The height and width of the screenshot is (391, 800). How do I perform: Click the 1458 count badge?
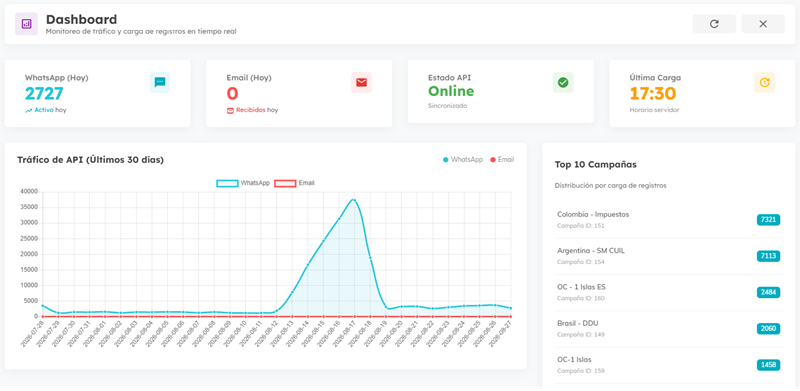click(x=768, y=365)
